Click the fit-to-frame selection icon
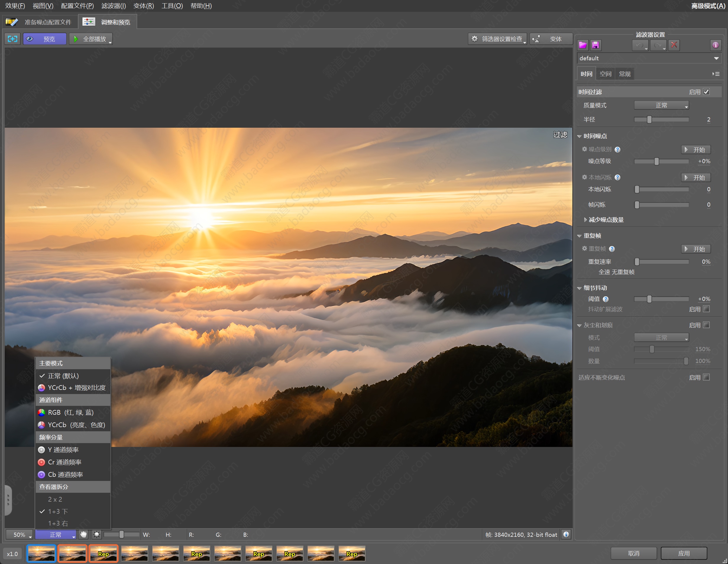Screen dimensions: 728x564 point(13,39)
